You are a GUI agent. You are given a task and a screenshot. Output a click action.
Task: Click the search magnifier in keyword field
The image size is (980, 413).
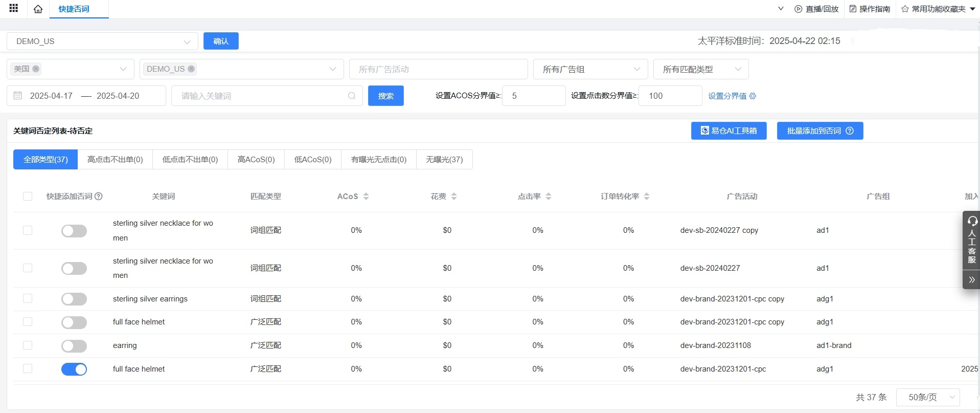352,96
